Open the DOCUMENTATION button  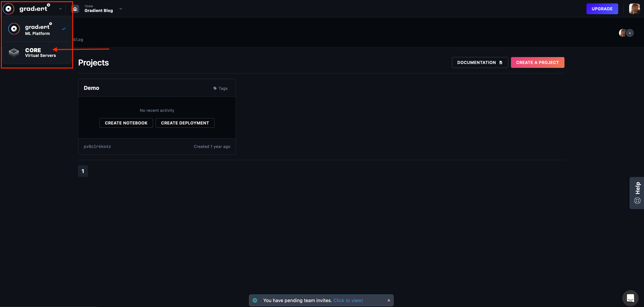480,63
